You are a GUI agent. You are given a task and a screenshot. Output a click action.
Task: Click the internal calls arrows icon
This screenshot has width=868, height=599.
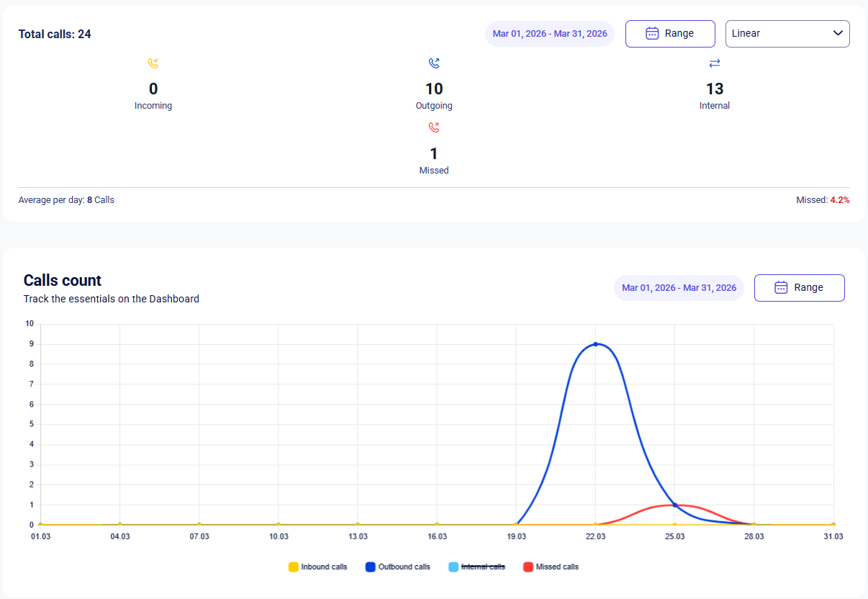pos(715,63)
